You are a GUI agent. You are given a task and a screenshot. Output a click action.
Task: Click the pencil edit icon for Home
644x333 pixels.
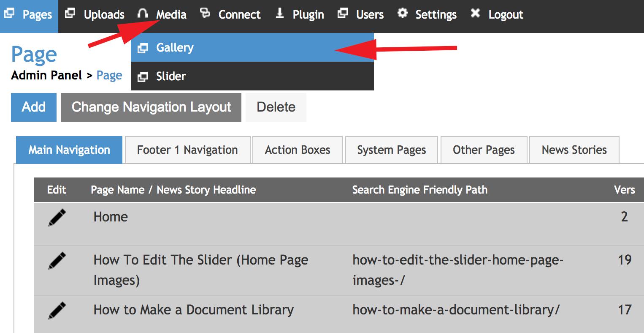(x=57, y=217)
